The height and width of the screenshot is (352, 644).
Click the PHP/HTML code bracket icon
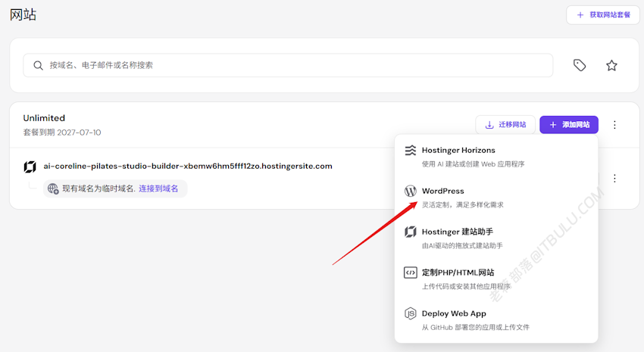(411, 273)
